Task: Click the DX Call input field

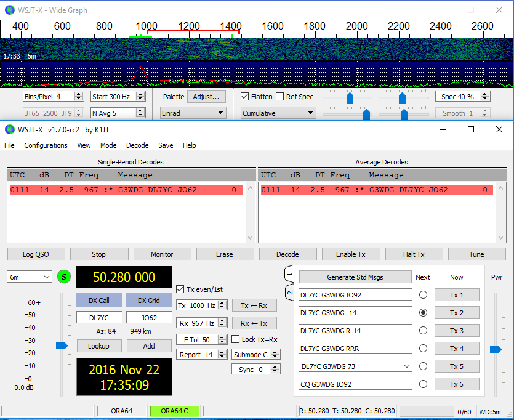Action: (x=99, y=317)
